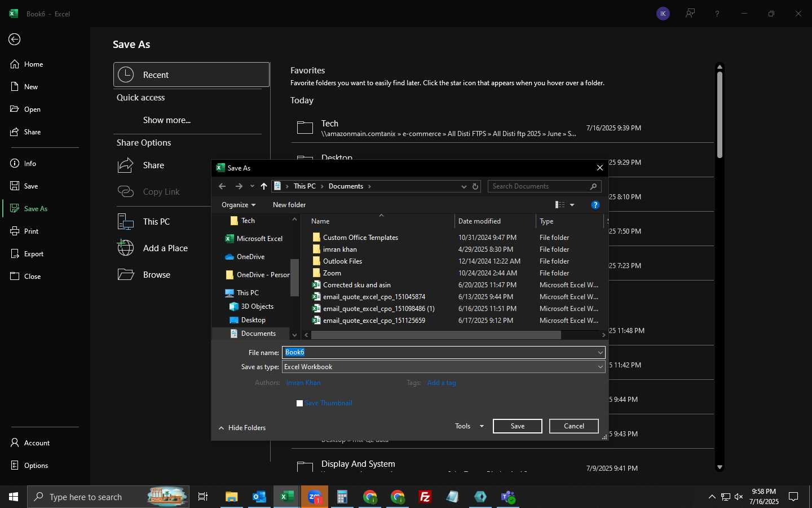
Task: Open the Tools dropdown
Action: pyautogui.click(x=469, y=426)
